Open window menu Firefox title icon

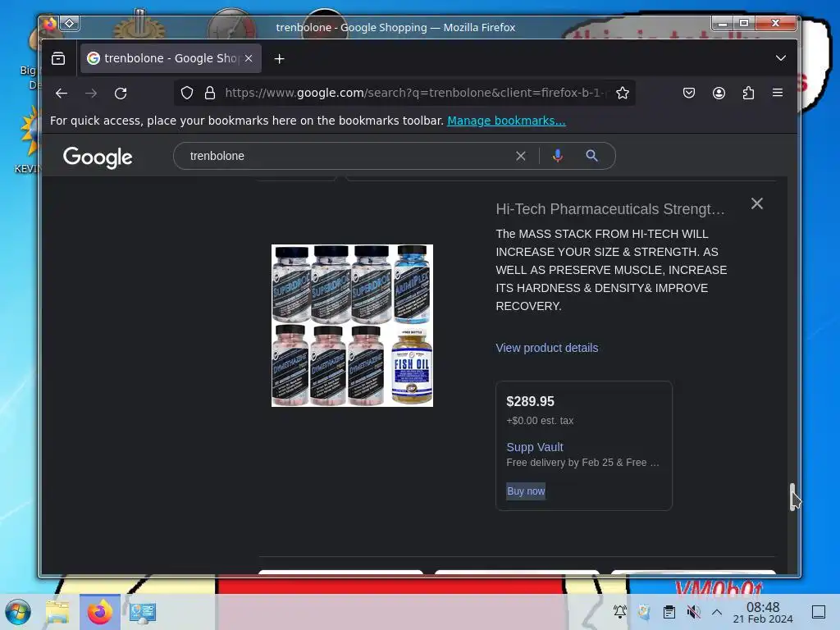point(50,24)
